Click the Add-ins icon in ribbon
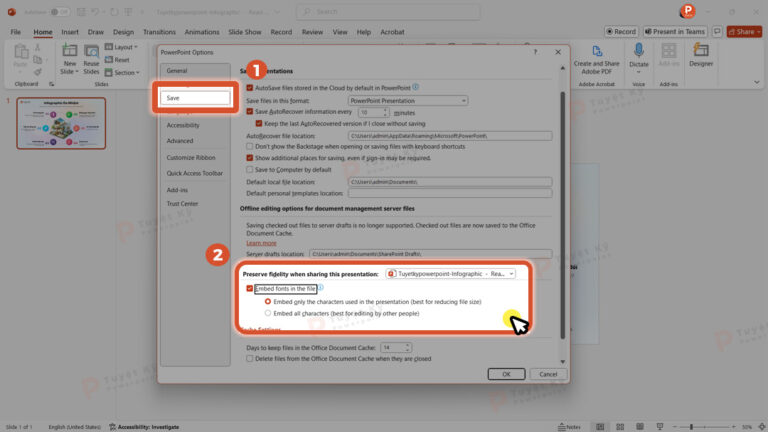This screenshot has width=768, height=432. (669, 50)
